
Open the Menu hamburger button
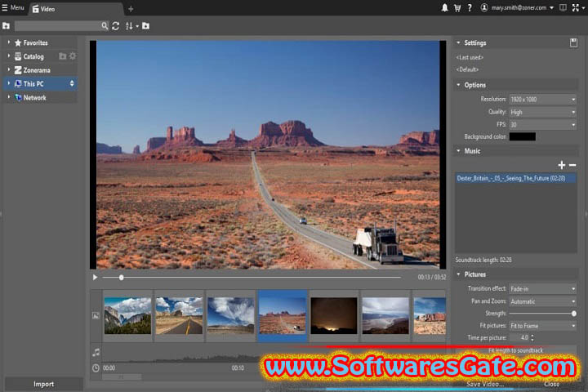13,7
